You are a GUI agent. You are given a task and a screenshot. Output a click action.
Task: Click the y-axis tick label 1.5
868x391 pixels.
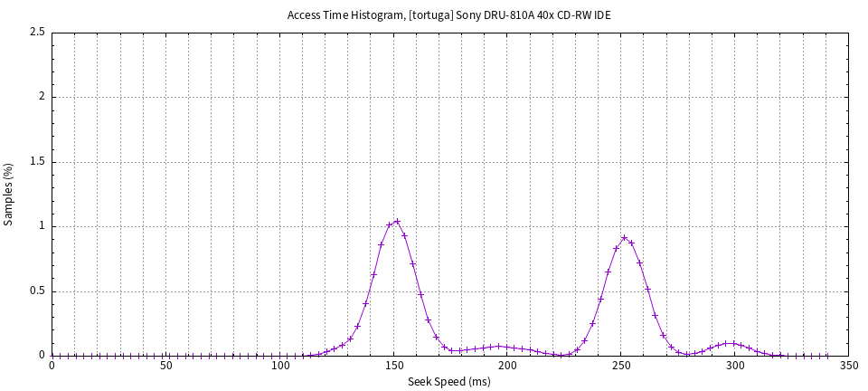click(x=37, y=162)
